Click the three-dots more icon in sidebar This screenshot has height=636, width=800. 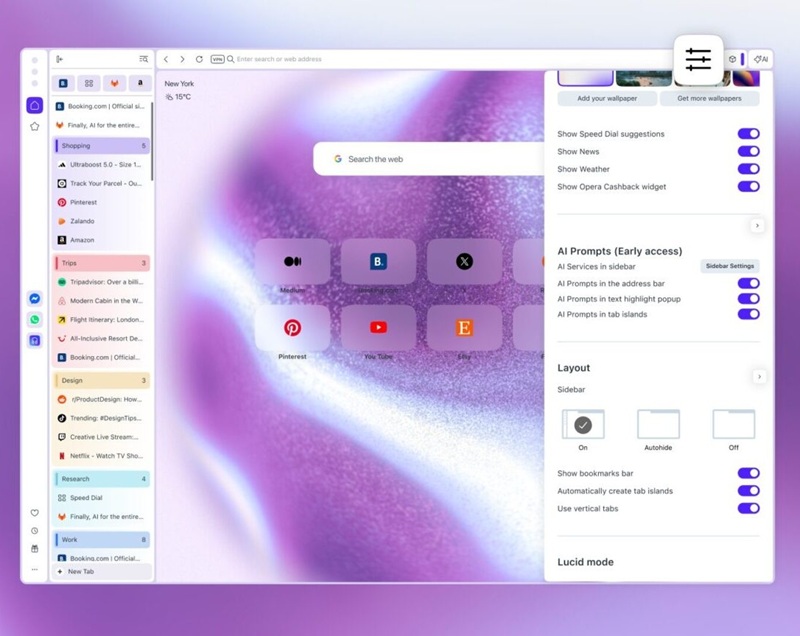(x=35, y=569)
